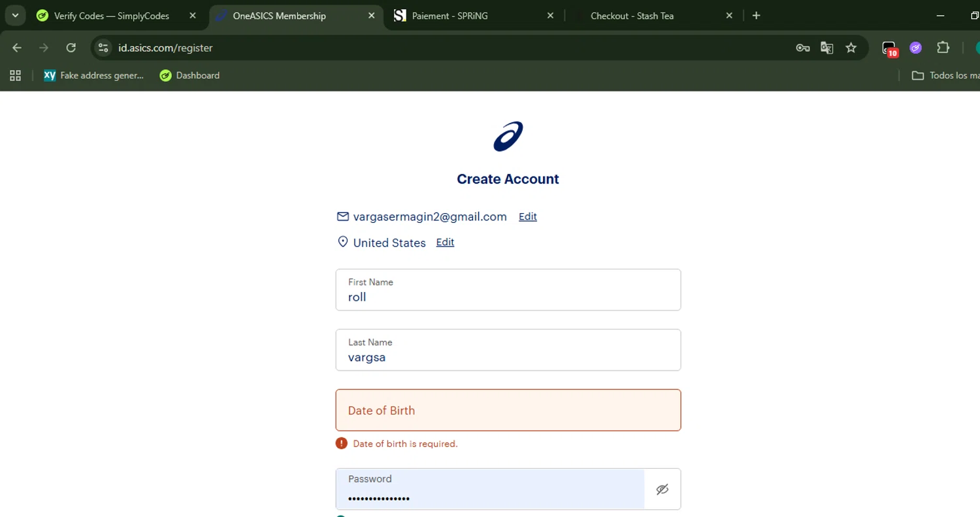Go back with browser back arrow
The image size is (980, 517).
(17, 48)
